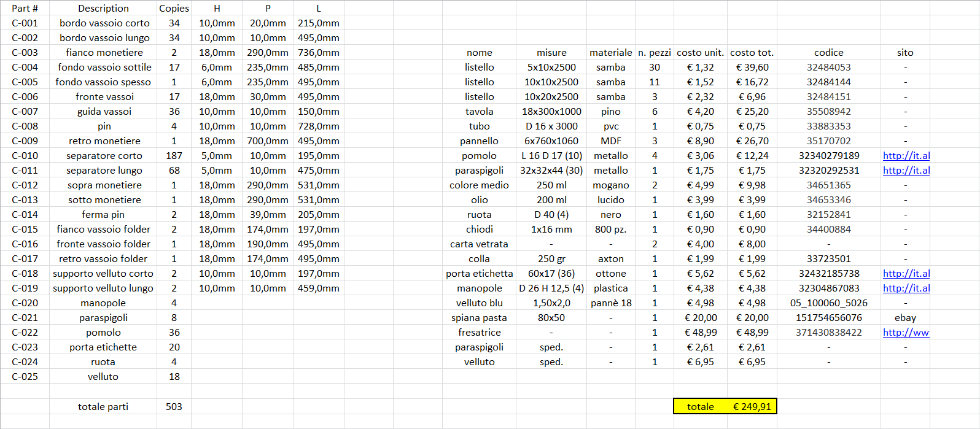Open the metallo paraspigoli row hyperlink

pos(906,171)
